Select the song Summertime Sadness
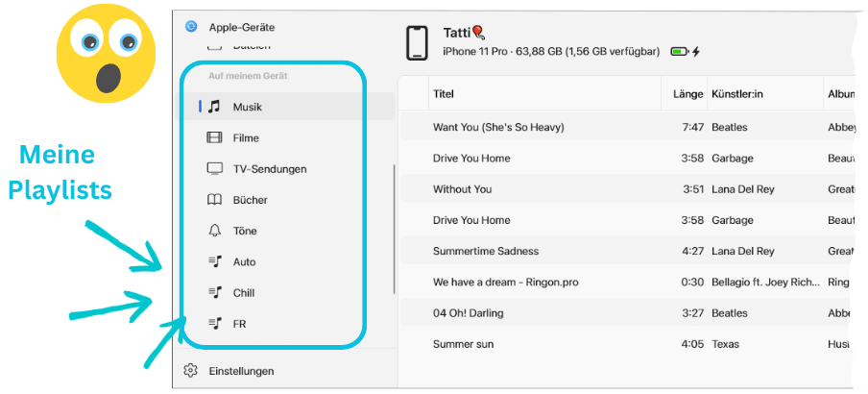This screenshot has height=394, width=868. click(486, 251)
